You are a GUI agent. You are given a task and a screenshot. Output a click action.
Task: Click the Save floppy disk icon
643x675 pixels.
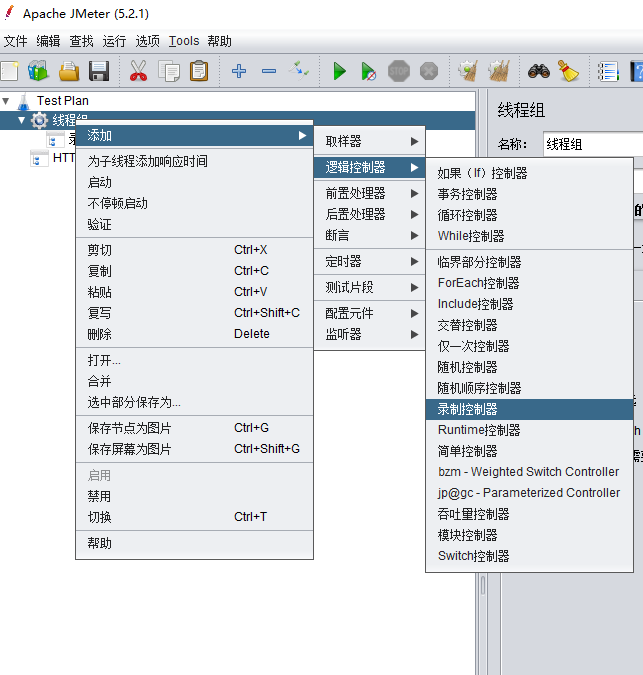click(x=99, y=71)
